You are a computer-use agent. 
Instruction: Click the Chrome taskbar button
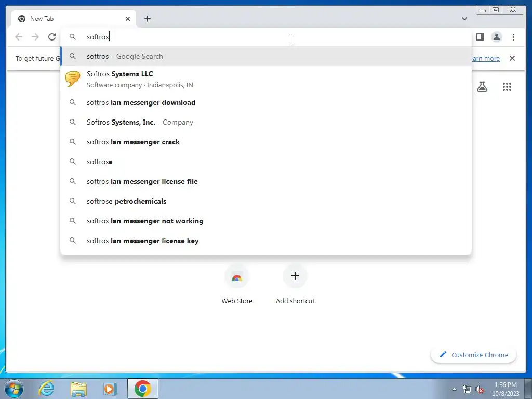143,389
